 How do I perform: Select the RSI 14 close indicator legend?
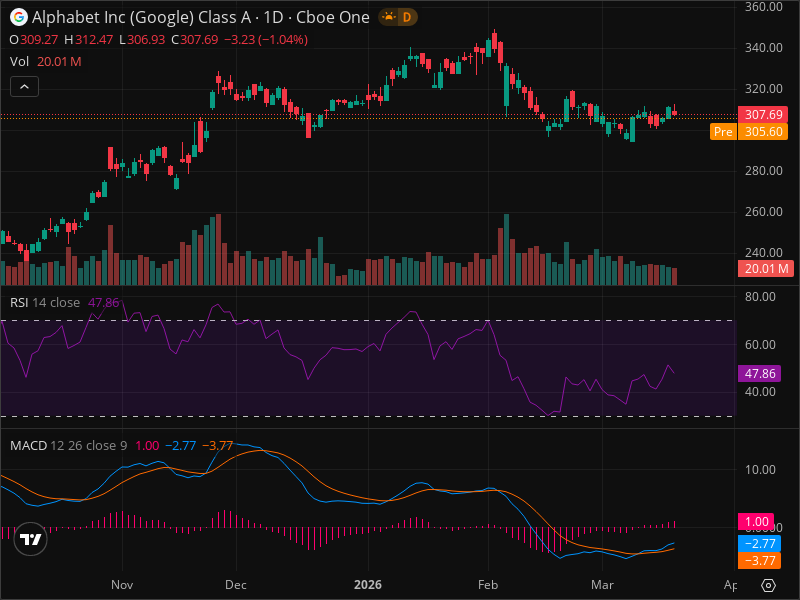[x=45, y=303]
